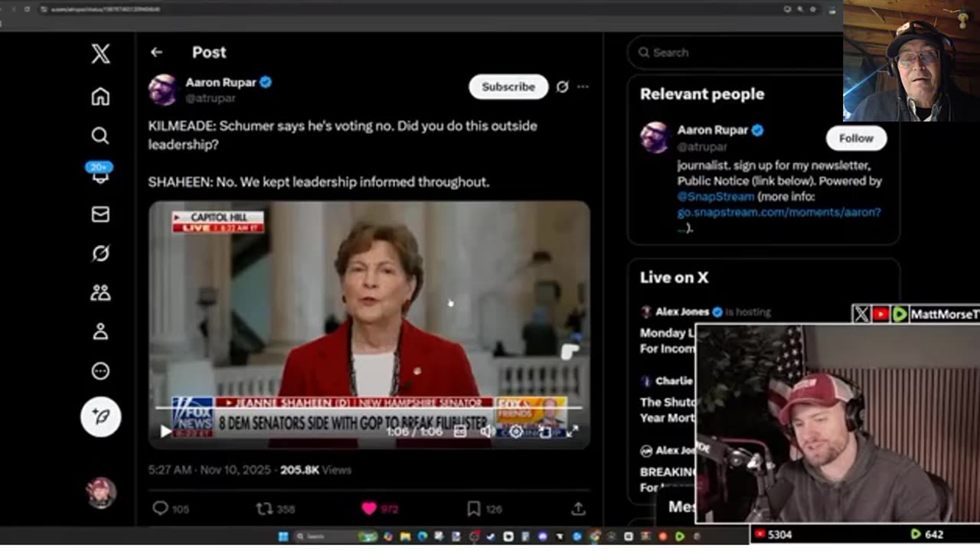Compose a new post with feather button

click(x=101, y=416)
